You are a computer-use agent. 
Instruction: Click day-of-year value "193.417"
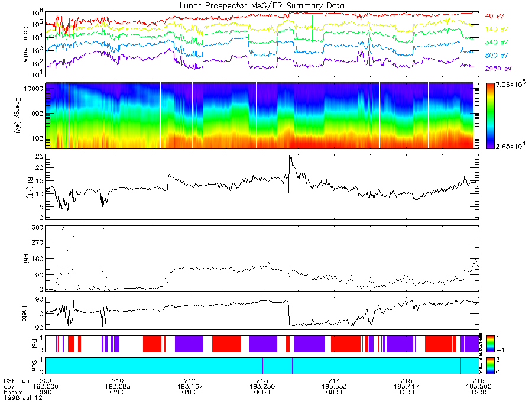[407, 387]
